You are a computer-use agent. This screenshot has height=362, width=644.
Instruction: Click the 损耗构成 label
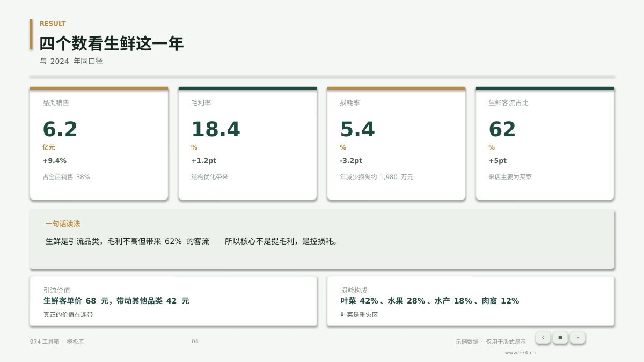[354, 290]
